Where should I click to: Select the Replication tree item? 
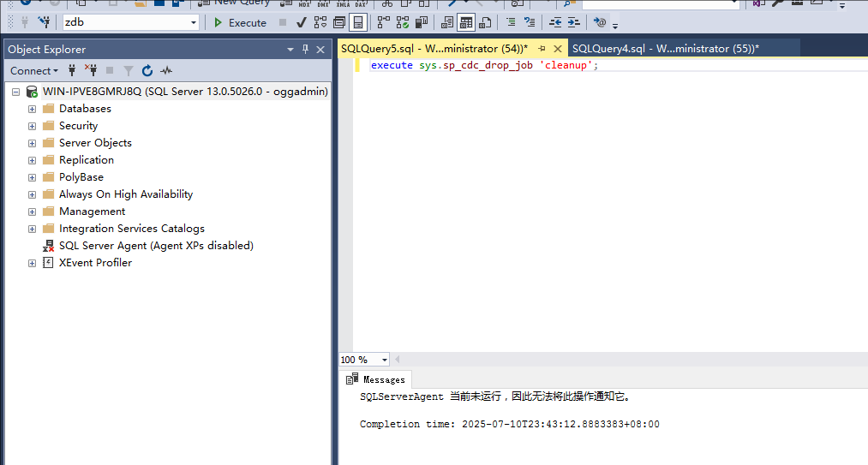click(x=87, y=160)
